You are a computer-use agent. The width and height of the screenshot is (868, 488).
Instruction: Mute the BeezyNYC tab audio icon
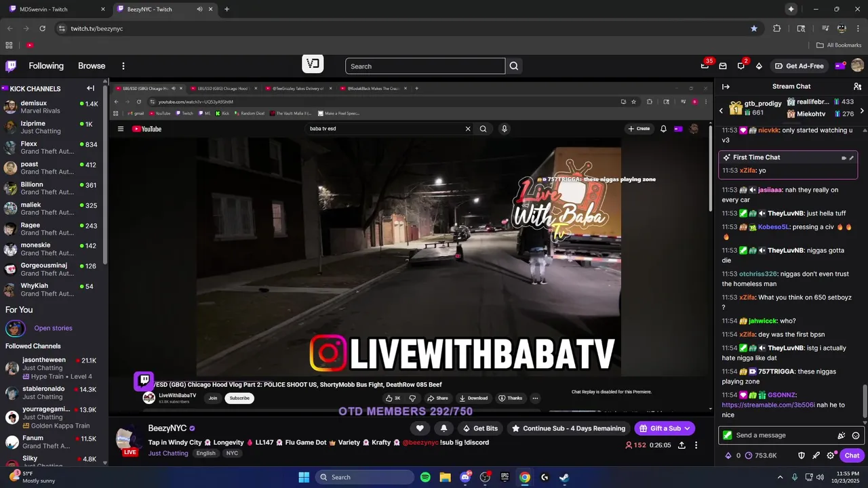[x=199, y=9]
